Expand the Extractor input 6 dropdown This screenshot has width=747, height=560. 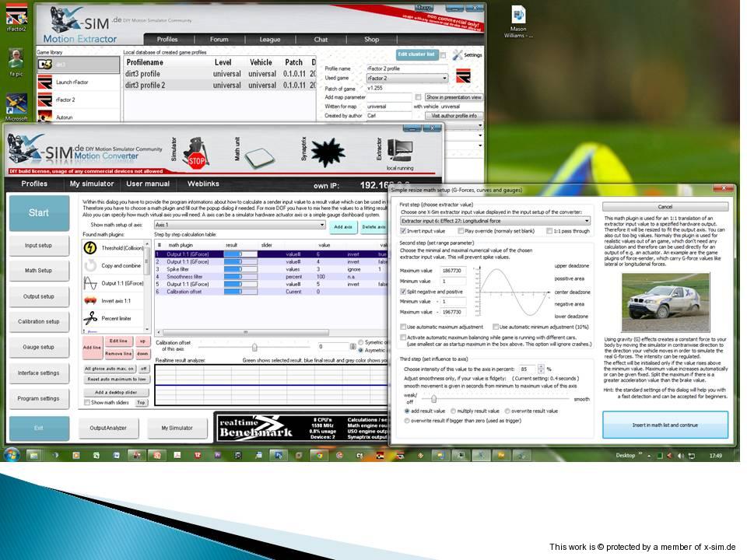coord(587,222)
